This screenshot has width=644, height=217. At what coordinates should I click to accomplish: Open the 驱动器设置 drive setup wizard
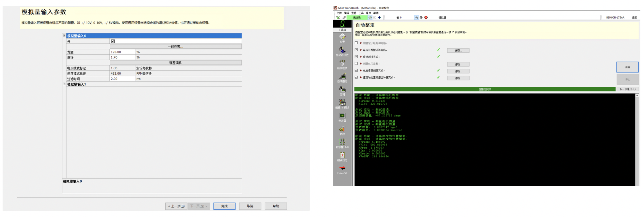342,51
